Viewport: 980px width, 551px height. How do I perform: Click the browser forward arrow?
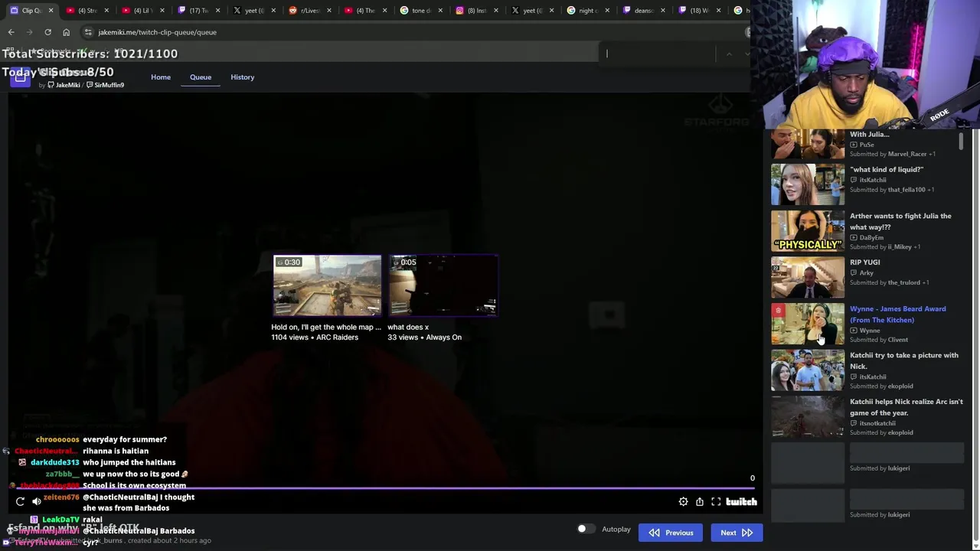click(x=29, y=32)
